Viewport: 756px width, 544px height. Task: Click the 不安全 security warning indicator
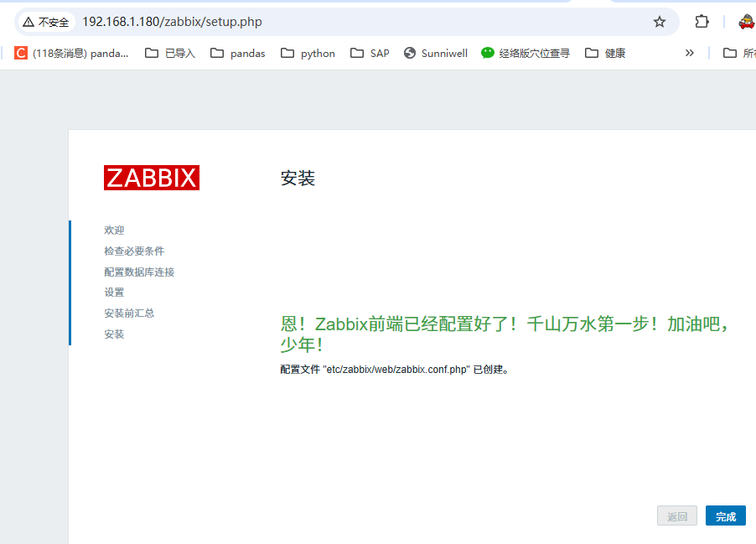46,22
